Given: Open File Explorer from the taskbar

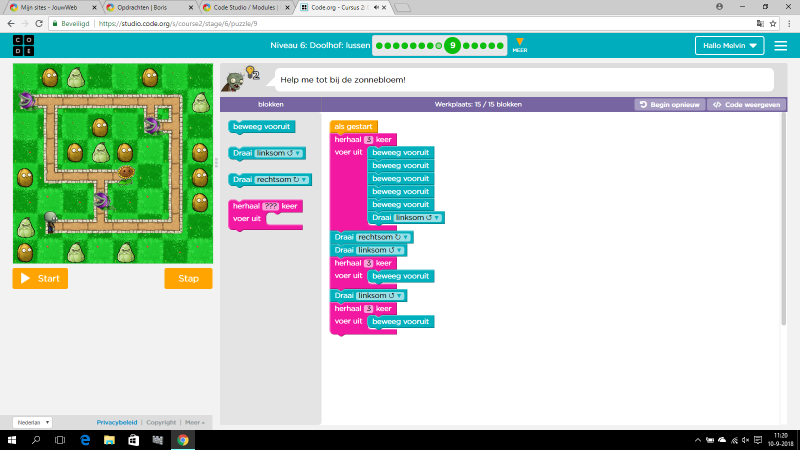Looking at the screenshot, I should click(109, 440).
